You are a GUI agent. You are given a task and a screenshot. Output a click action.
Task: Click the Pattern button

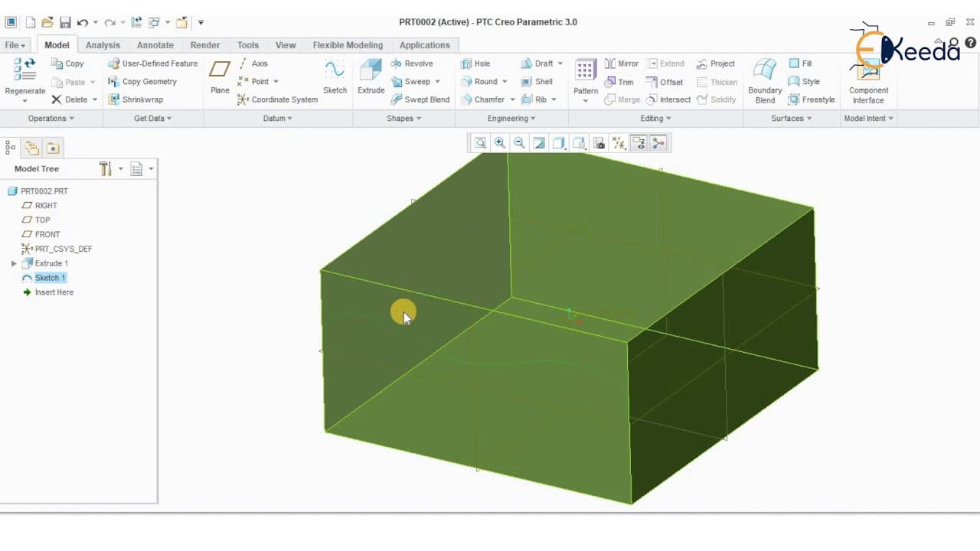[586, 81]
